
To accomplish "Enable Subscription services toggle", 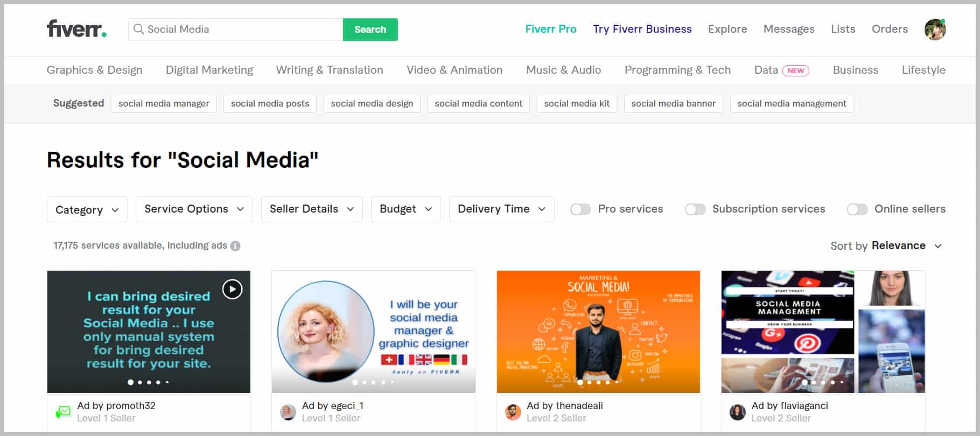I will pyautogui.click(x=695, y=209).
